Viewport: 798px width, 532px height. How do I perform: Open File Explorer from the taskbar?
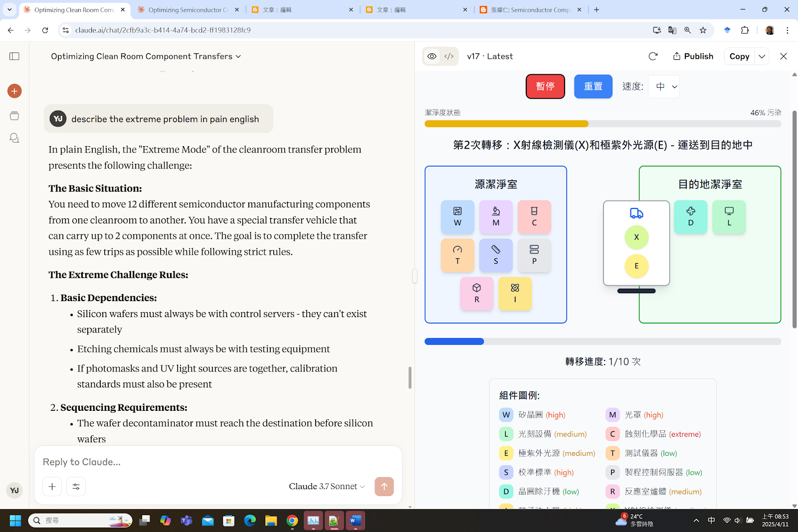(x=271, y=521)
